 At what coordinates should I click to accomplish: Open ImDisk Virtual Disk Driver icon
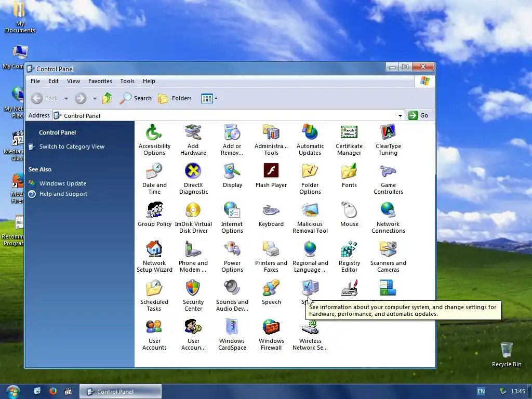pos(193,218)
